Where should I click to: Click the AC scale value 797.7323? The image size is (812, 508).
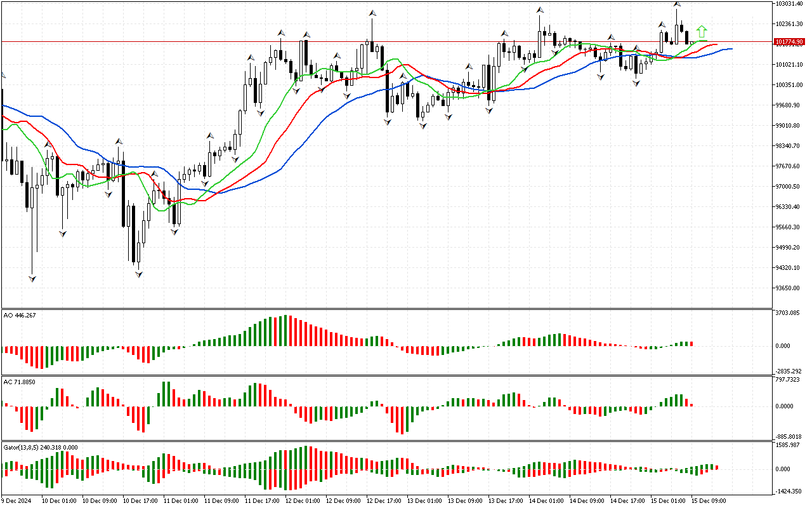pos(788,380)
